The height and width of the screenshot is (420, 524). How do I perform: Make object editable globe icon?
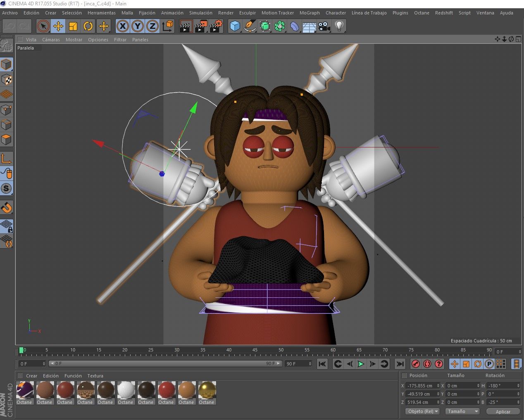(x=7, y=45)
